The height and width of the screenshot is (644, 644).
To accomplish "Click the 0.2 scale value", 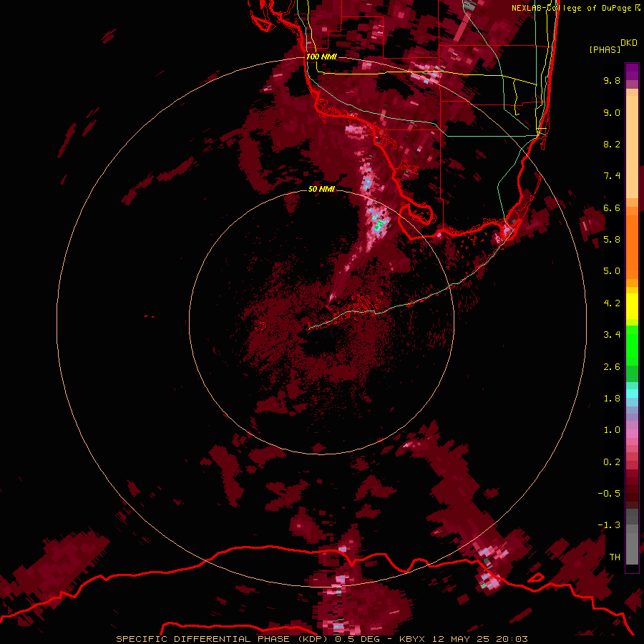I will 612,462.
